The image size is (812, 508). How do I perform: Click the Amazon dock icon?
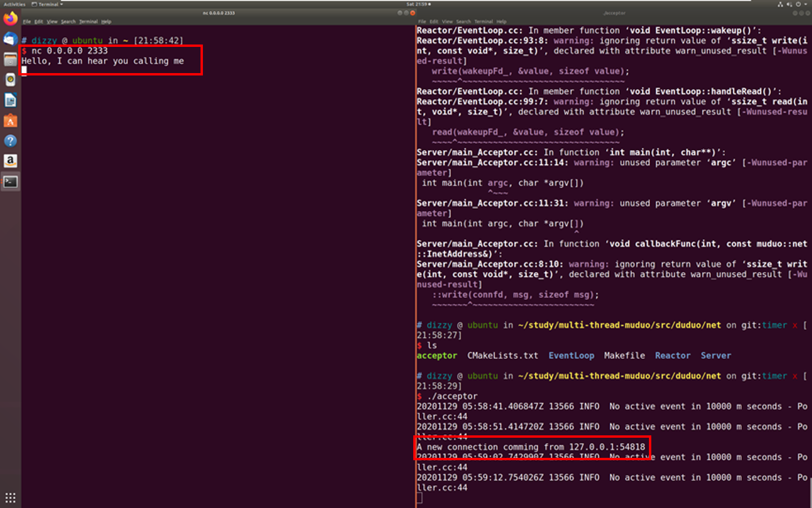10,161
